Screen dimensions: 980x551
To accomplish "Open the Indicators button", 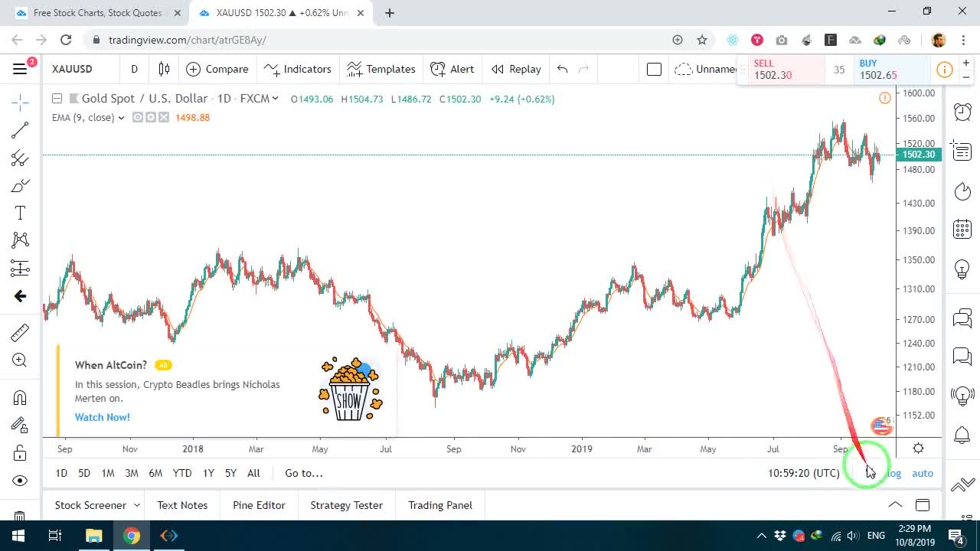I will click(x=297, y=69).
